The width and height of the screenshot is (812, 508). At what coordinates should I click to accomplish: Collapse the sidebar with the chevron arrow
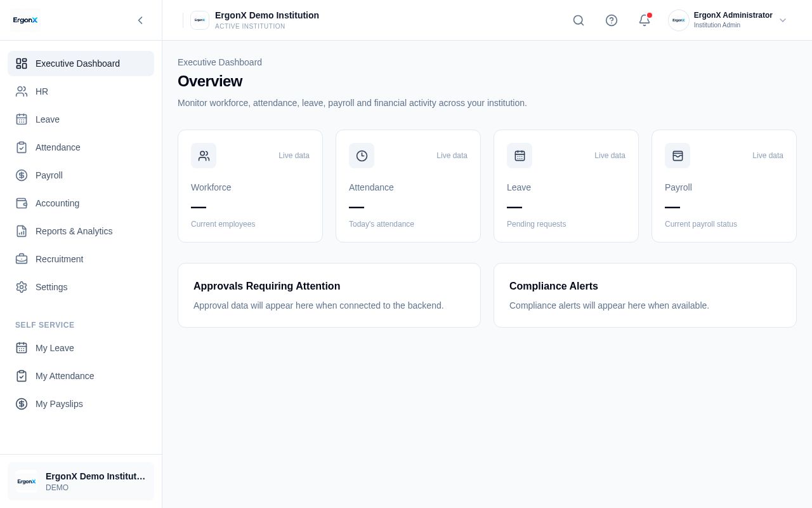pos(140,20)
